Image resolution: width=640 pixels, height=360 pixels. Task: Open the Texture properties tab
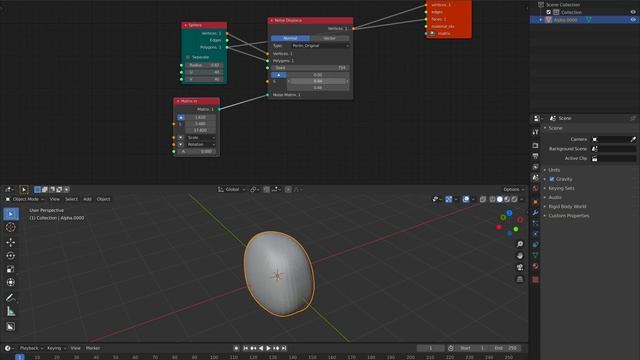pos(535,280)
